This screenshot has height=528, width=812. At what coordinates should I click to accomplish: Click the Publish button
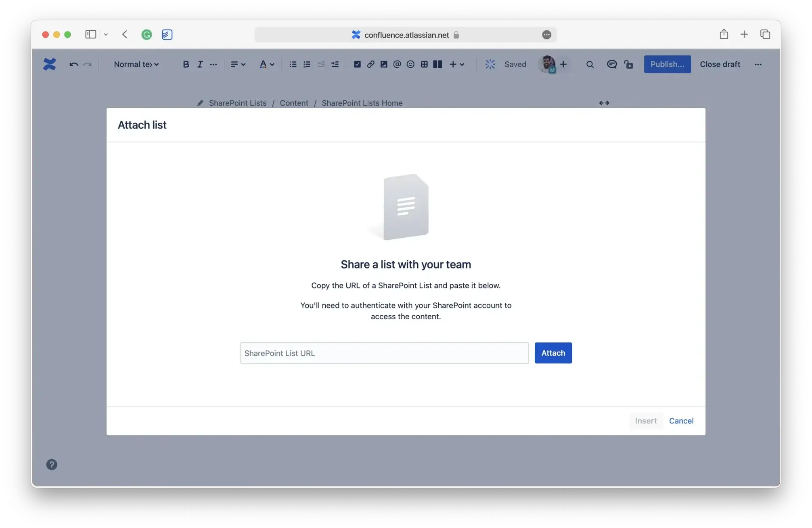tap(668, 64)
